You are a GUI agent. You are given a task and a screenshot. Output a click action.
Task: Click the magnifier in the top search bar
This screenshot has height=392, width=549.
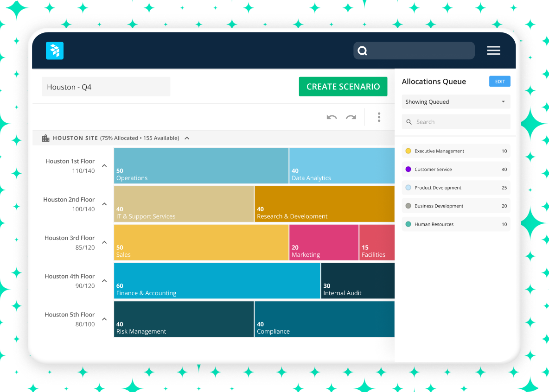coord(362,51)
